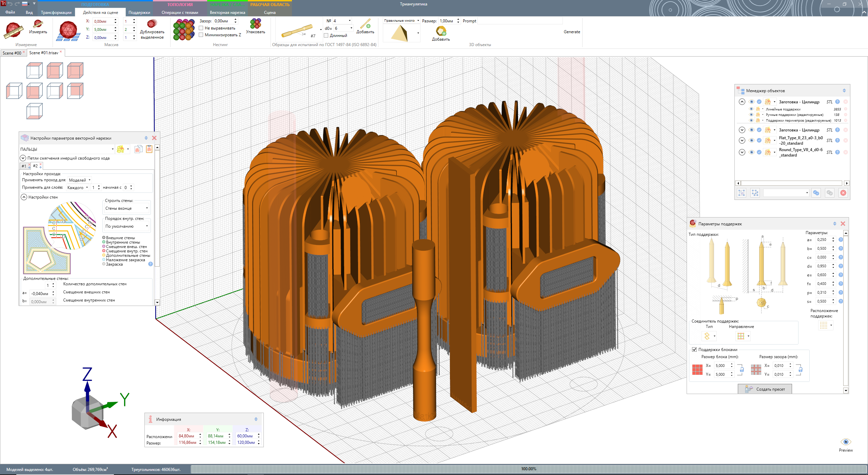Click Создать пресет button

(x=765, y=389)
